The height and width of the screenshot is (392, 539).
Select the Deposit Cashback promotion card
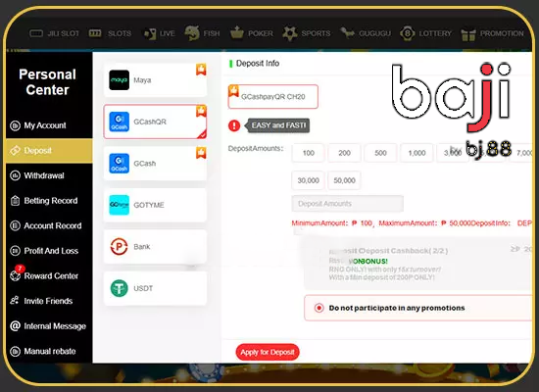[418, 264]
